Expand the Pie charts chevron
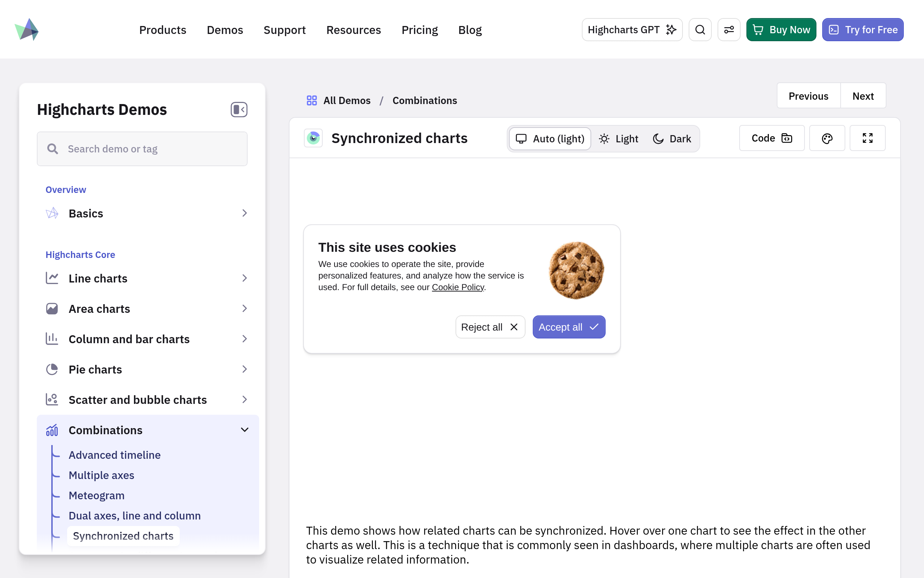 pyautogui.click(x=245, y=369)
